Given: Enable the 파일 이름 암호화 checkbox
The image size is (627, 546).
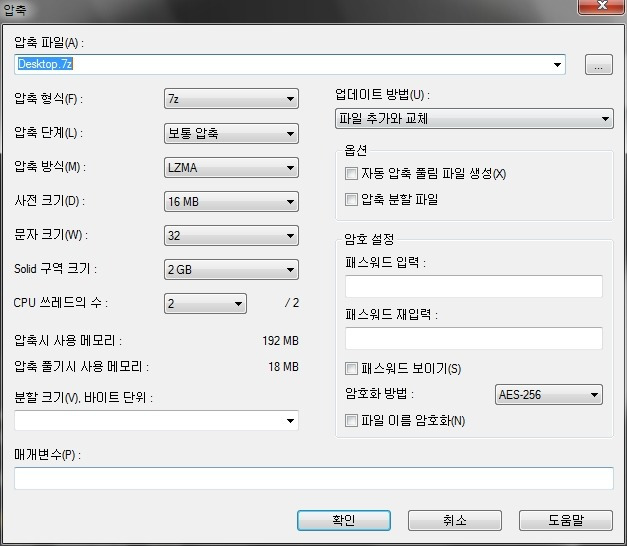Looking at the screenshot, I should click(351, 420).
